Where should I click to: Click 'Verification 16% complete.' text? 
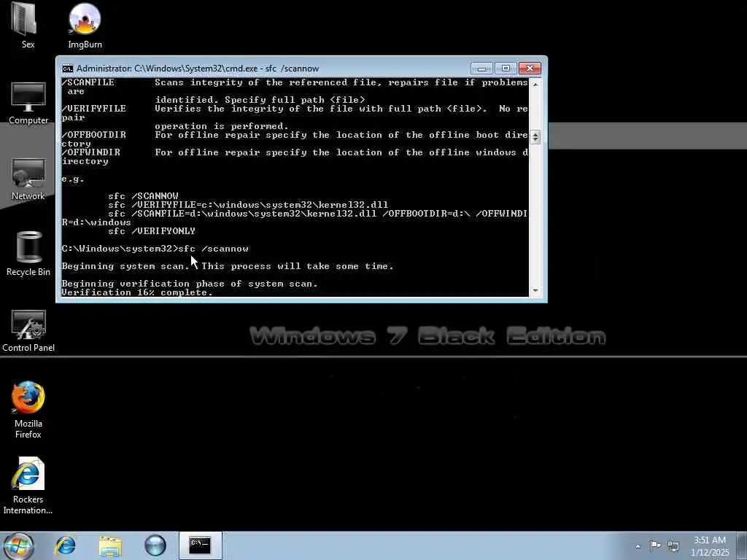point(137,292)
